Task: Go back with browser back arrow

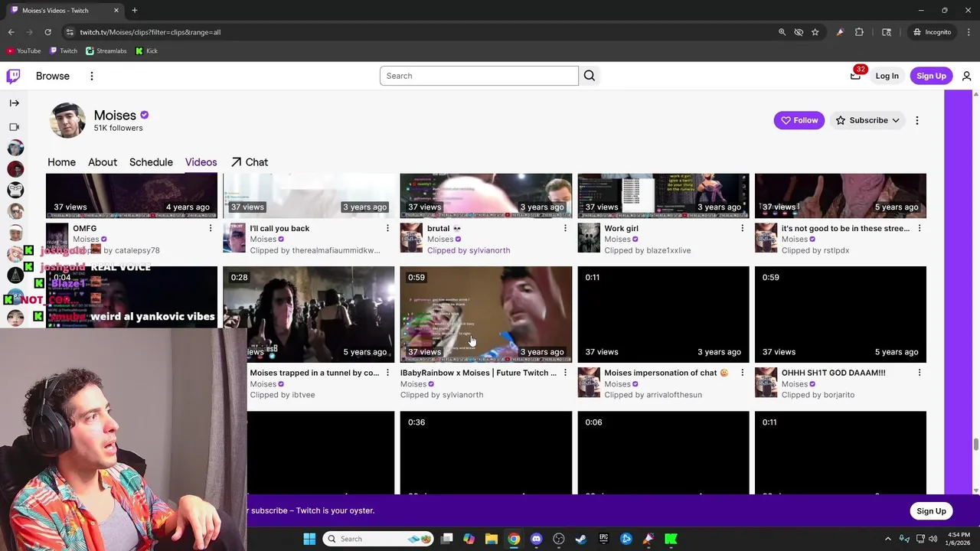Action: [x=11, y=32]
